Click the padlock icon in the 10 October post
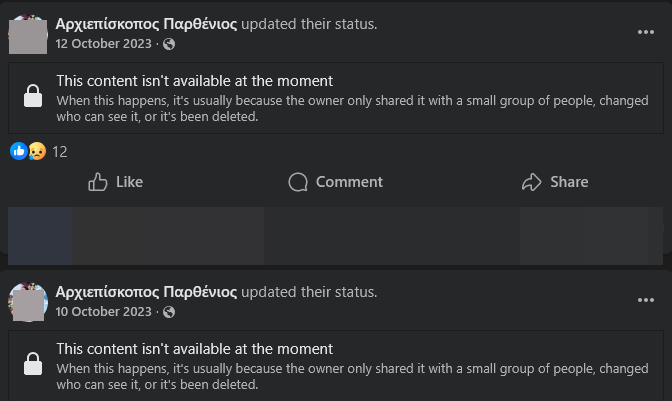Viewport: 672px width, 401px height. 33,364
